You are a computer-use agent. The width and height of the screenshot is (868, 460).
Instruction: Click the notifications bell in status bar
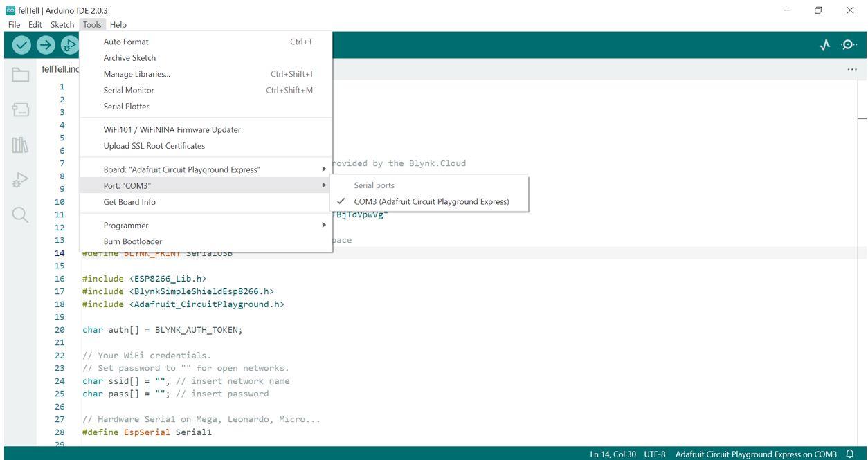click(x=849, y=454)
